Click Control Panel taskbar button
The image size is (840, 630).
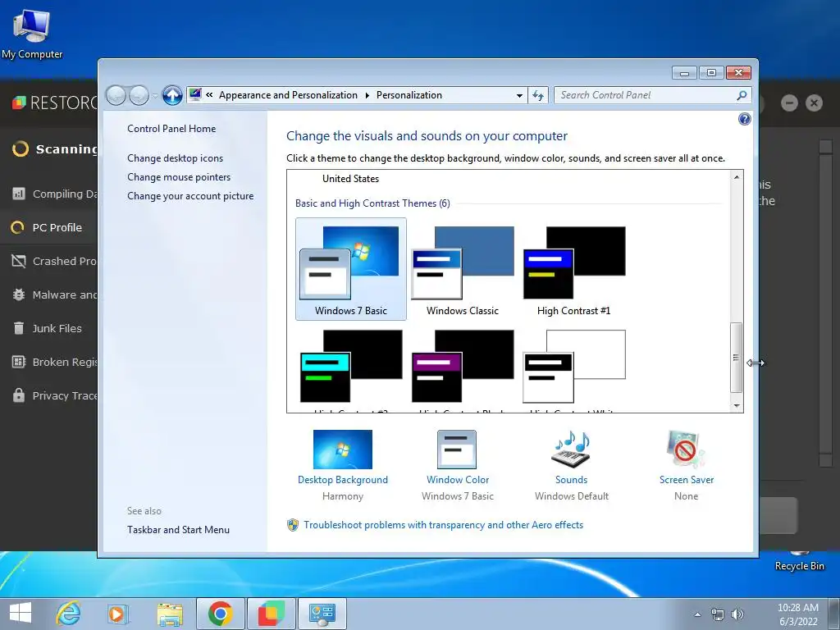coord(322,614)
